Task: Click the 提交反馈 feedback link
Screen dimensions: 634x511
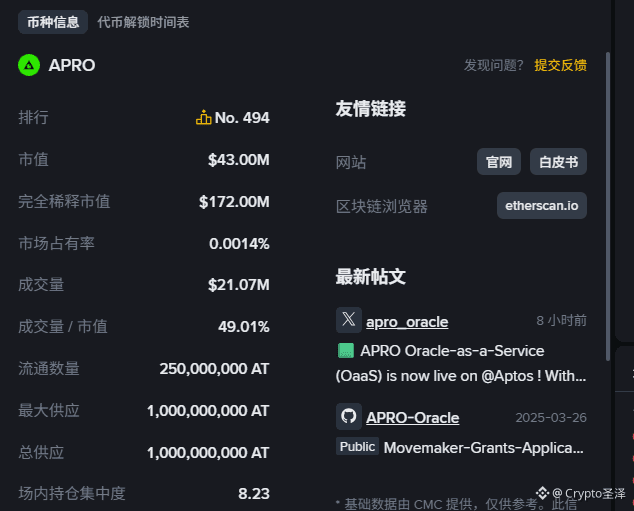Action: 560,65
